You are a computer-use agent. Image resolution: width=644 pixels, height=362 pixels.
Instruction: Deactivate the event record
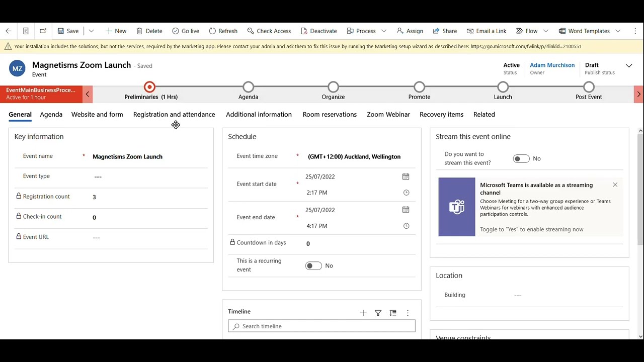[x=318, y=31]
